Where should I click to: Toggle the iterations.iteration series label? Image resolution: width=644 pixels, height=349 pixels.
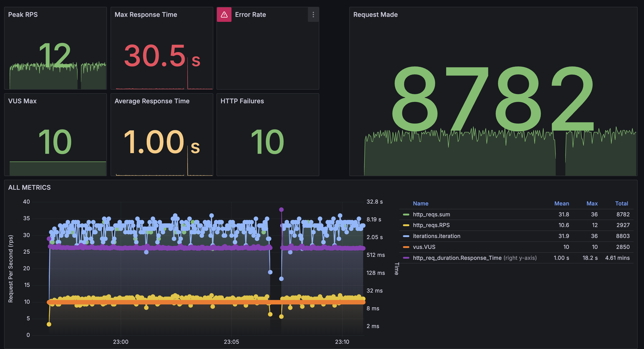coord(436,236)
